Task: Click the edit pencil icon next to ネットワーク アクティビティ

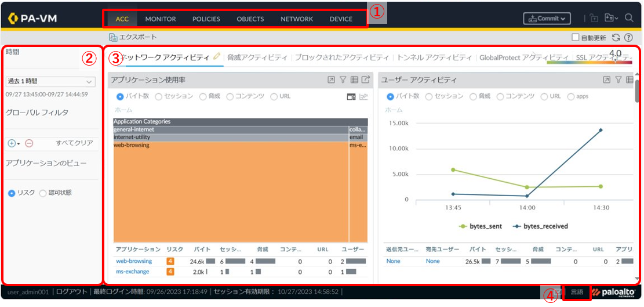Action: (217, 56)
